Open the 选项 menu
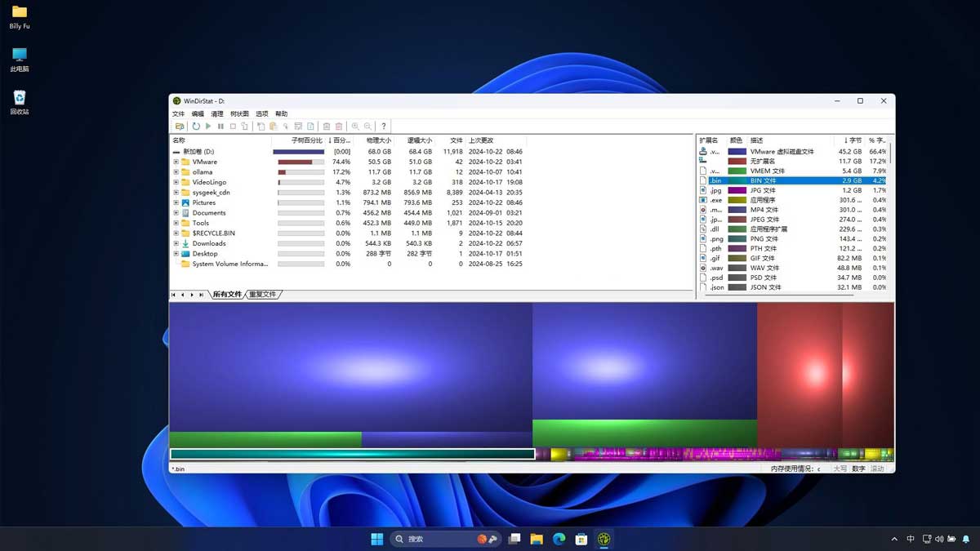 click(x=262, y=113)
